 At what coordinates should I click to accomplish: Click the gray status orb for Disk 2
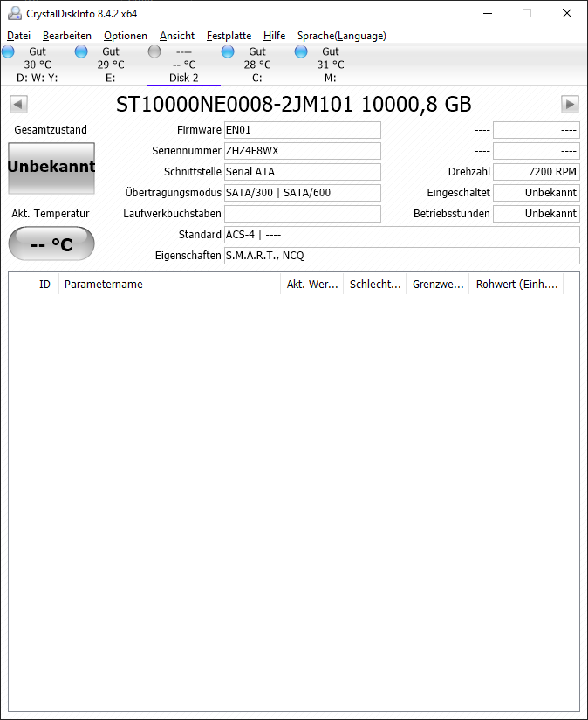coord(154,51)
